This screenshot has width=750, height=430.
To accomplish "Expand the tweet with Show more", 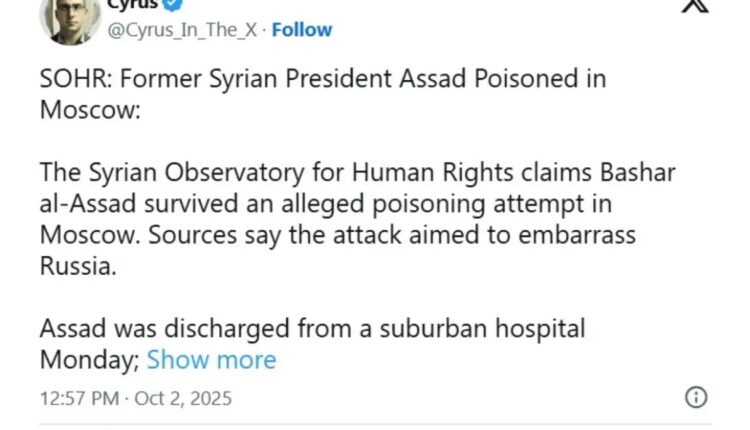I will coord(211,359).
